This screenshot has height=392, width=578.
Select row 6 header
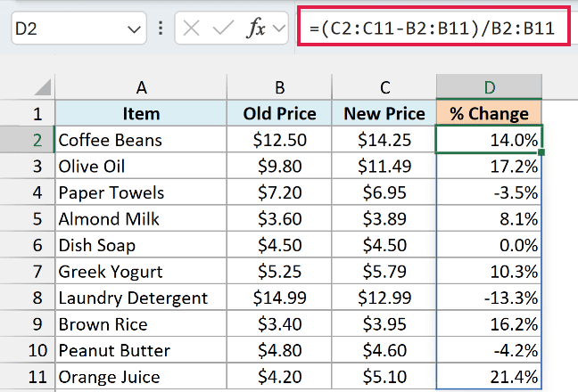tap(28, 245)
